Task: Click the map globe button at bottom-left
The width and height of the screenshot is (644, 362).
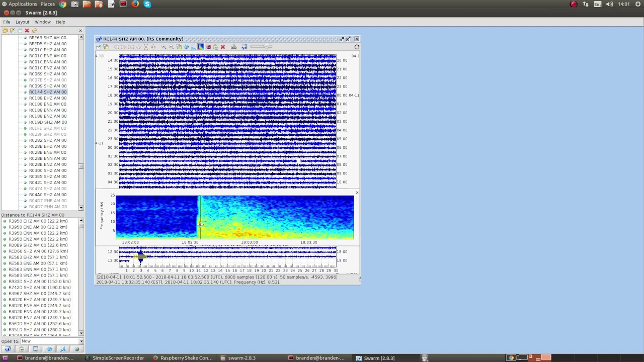Action: coord(76,349)
